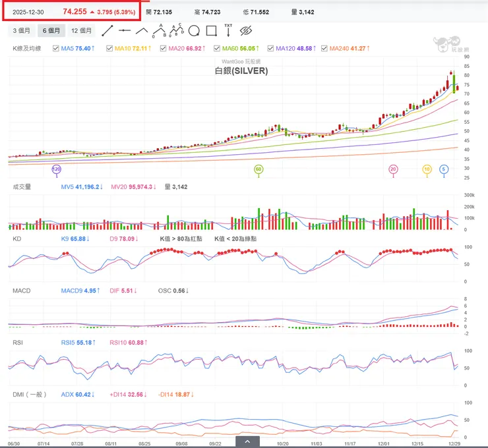
Task: Click the K9 65.88 value
Action: click(x=75, y=238)
